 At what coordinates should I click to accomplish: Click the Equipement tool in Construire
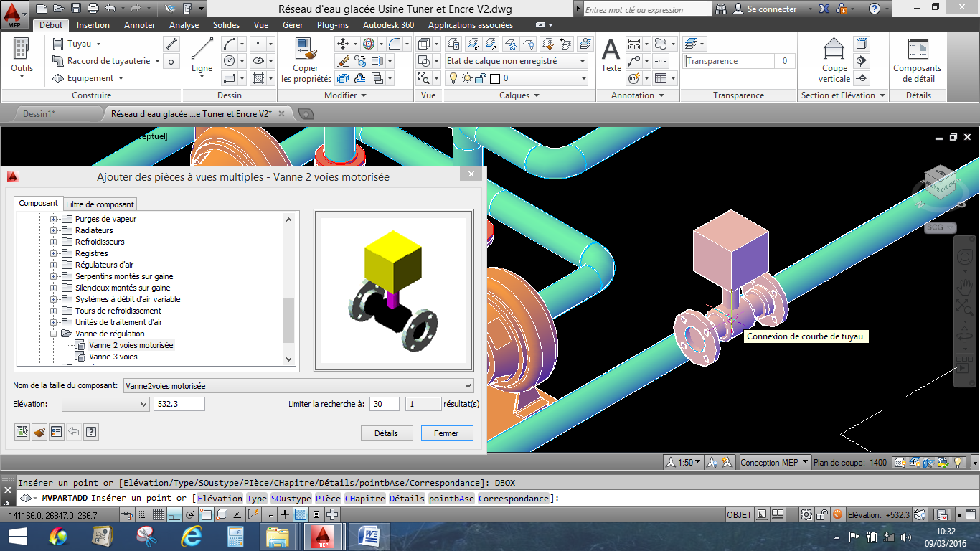88,78
